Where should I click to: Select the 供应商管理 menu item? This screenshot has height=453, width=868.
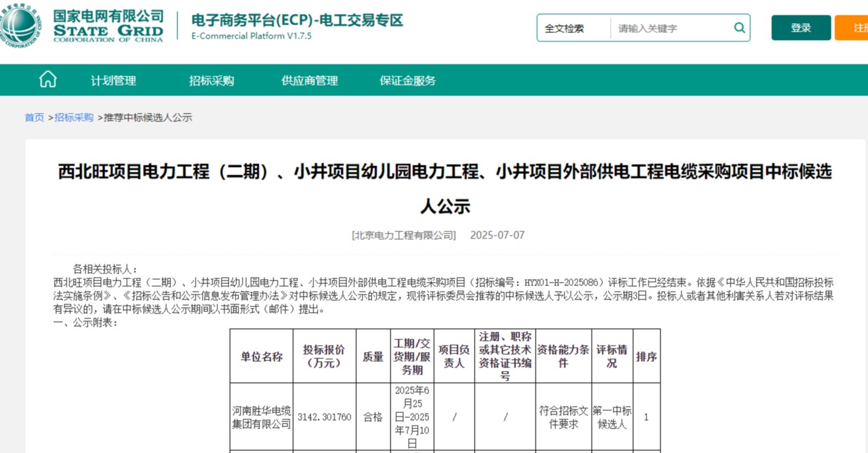310,81
